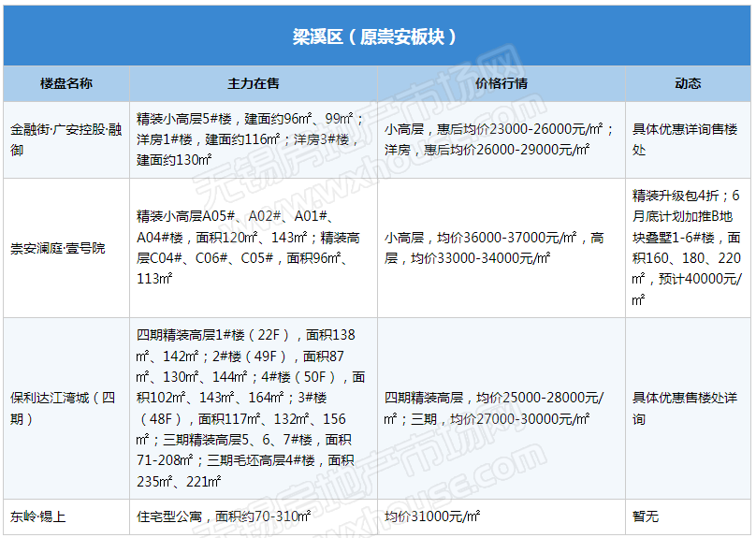Click the 价格行情 column header

(501, 83)
